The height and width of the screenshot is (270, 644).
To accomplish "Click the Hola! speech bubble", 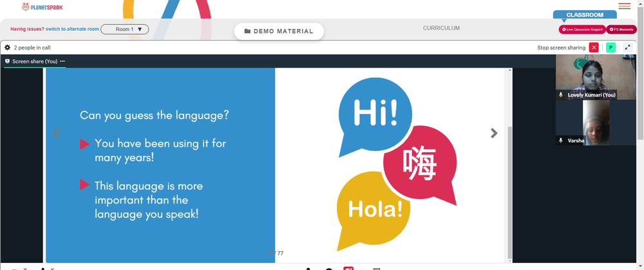I will pyautogui.click(x=373, y=211).
